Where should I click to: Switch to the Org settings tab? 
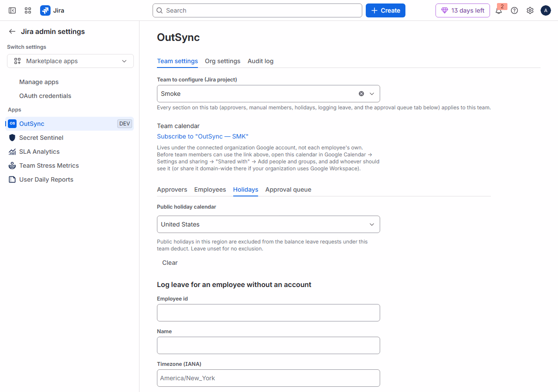[223, 61]
